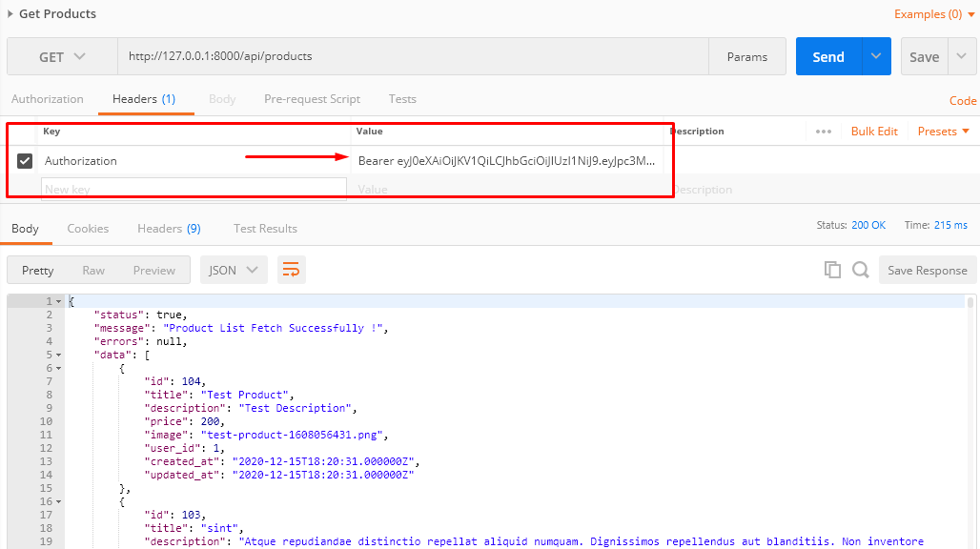Screen dimensions: 980x549
Task: Open the GET method dropdown
Action: (62, 57)
